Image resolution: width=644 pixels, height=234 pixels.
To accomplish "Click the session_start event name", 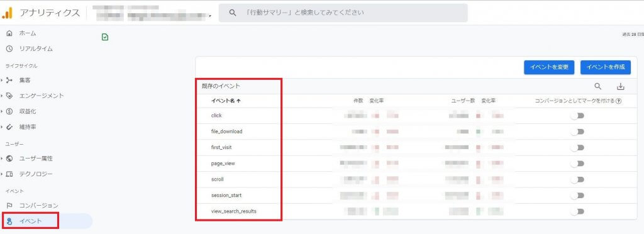I will [x=226, y=196].
